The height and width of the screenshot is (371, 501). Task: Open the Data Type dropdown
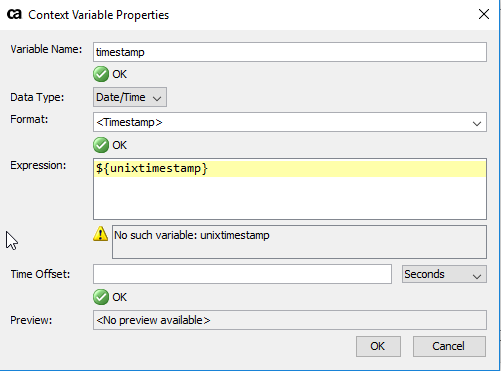(130, 97)
